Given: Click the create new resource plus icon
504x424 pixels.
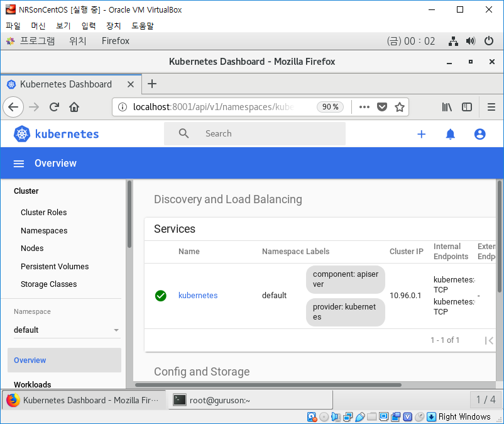Looking at the screenshot, I should point(422,134).
